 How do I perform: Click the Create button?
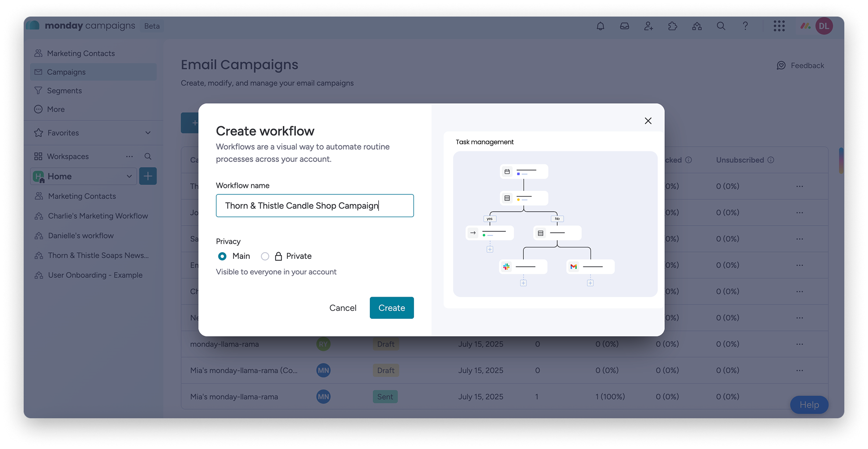392,308
